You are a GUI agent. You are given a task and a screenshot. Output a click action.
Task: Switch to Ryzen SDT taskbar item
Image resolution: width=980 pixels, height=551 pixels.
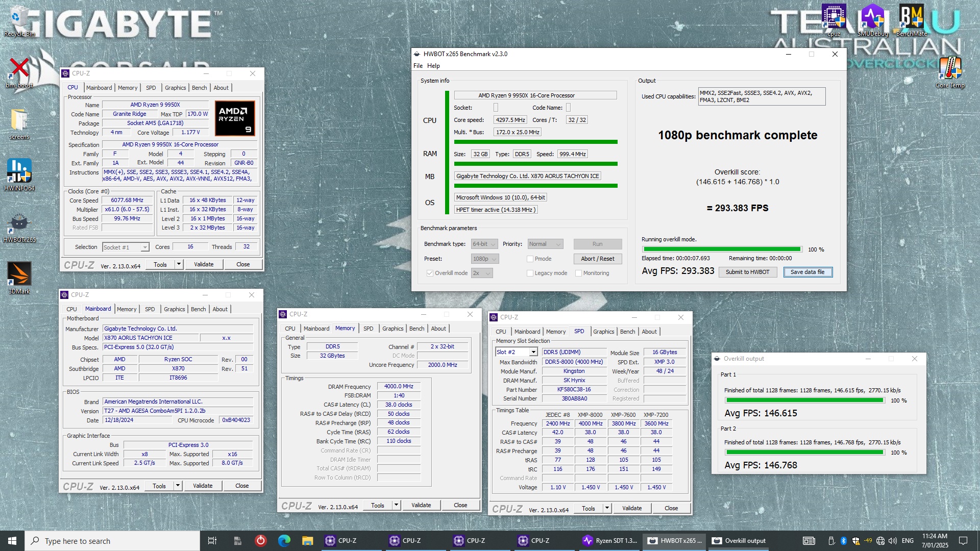pos(609,541)
